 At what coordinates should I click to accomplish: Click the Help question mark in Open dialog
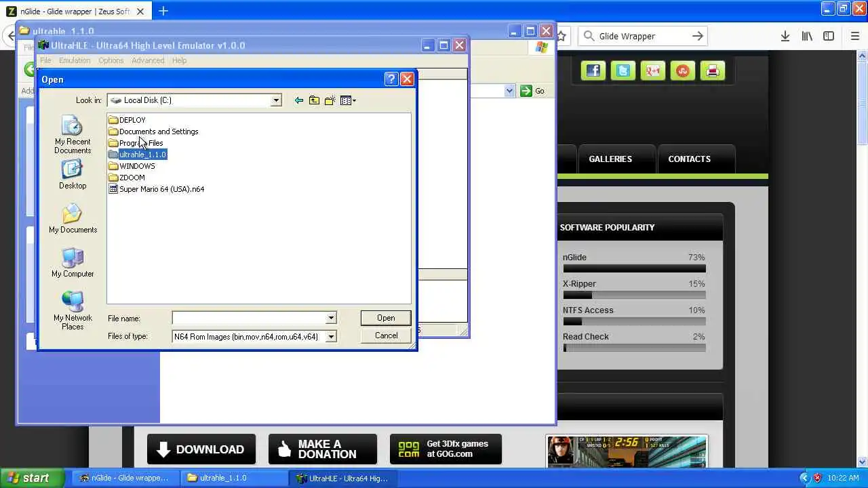click(391, 79)
